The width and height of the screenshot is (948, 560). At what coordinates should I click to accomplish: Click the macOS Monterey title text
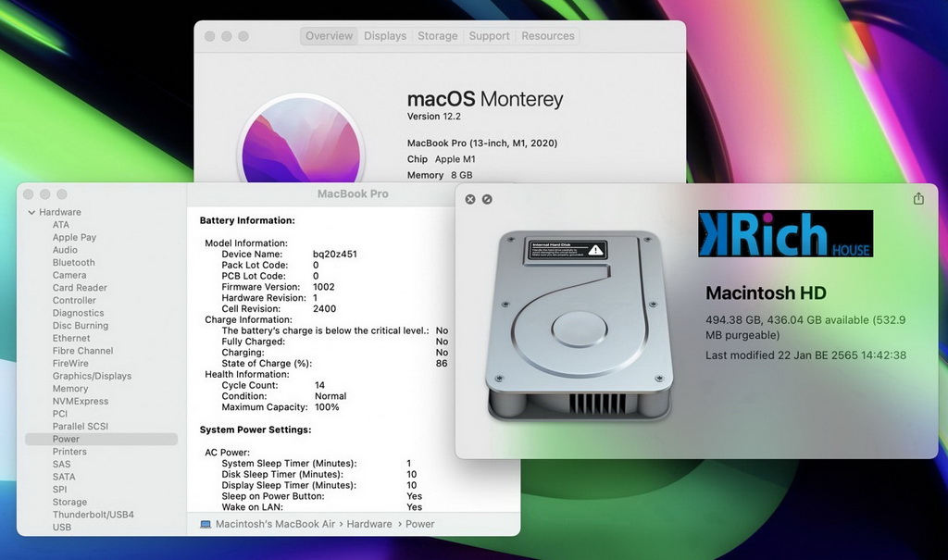(485, 98)
